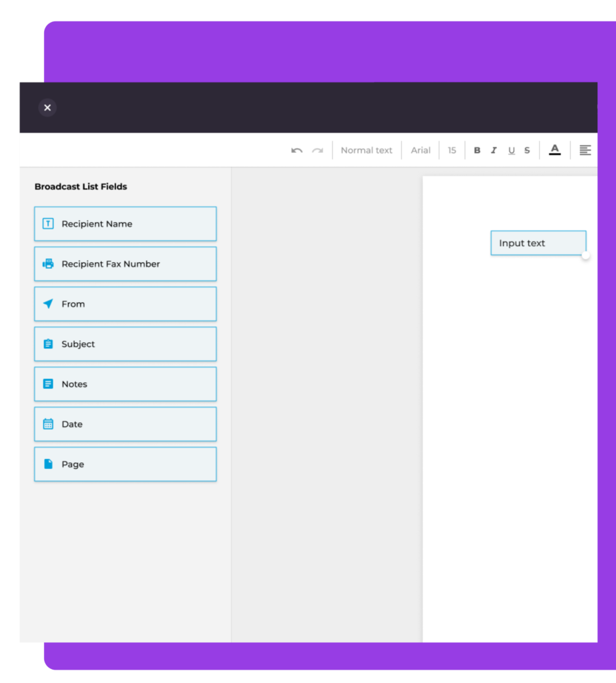Click the Undo icon in the toolbar
Screen dimensions: 616x683
[x=297, y=150]
